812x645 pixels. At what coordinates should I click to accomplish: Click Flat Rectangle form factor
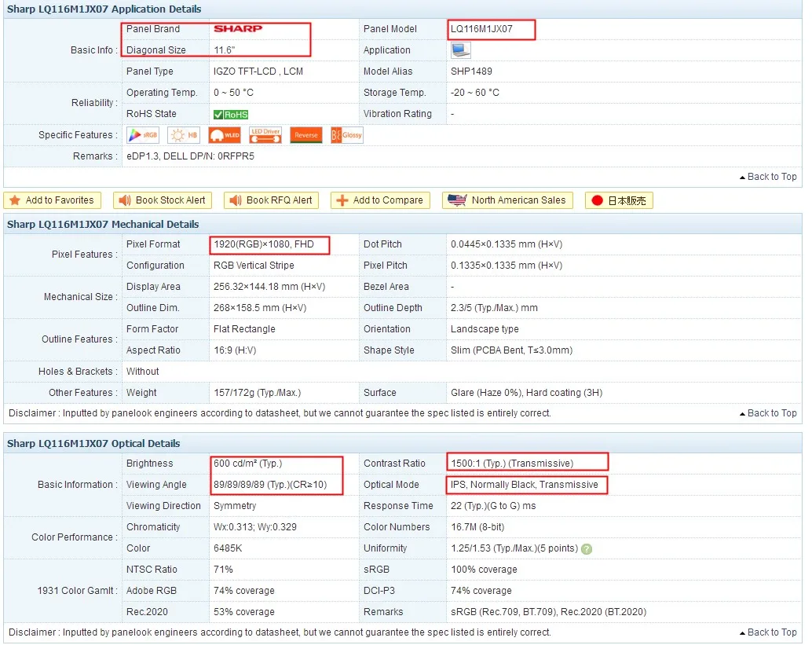[x=244, y=329]
